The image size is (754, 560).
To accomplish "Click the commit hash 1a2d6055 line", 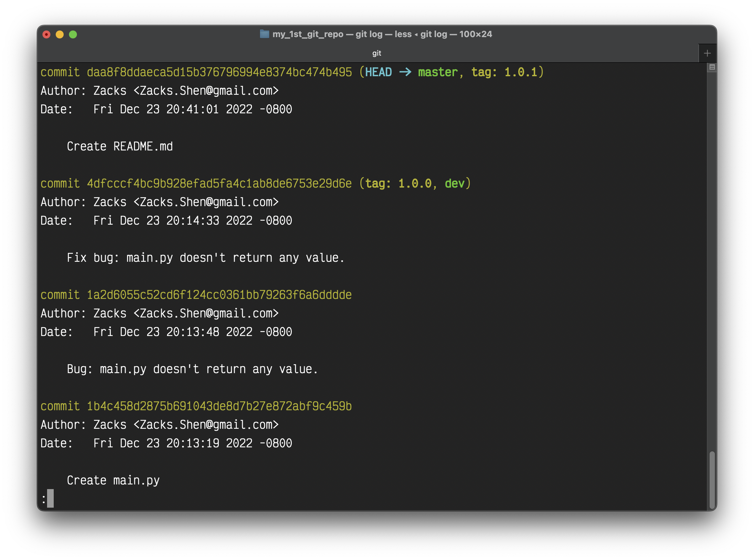I will [x=219, y=295].
